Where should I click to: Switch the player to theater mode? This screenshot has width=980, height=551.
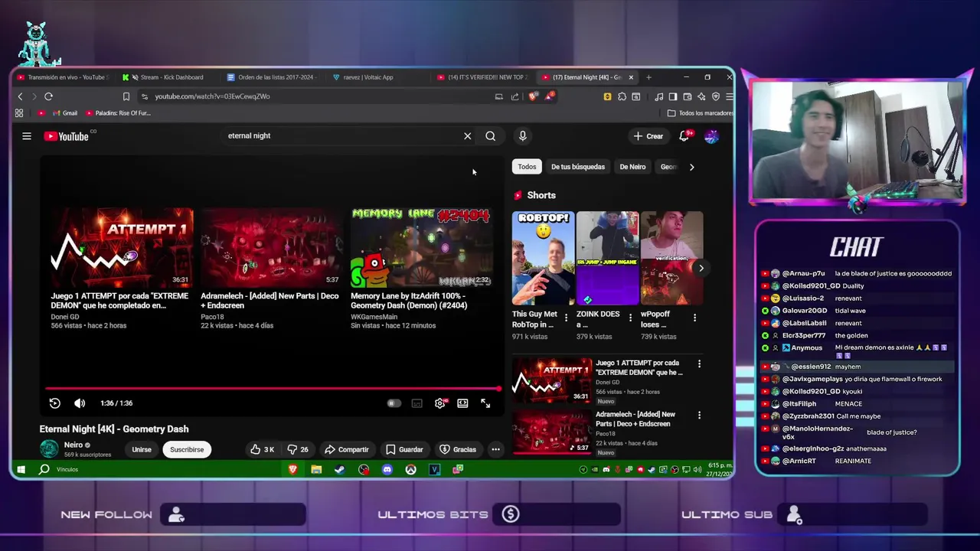tap(462, 403)
